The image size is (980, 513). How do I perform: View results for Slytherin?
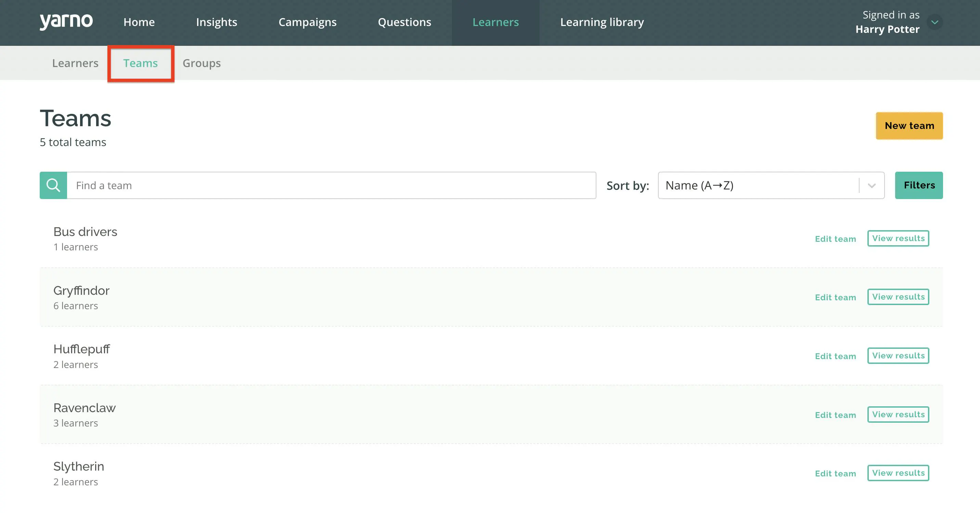pyautogui.click(x=898, y=473)
